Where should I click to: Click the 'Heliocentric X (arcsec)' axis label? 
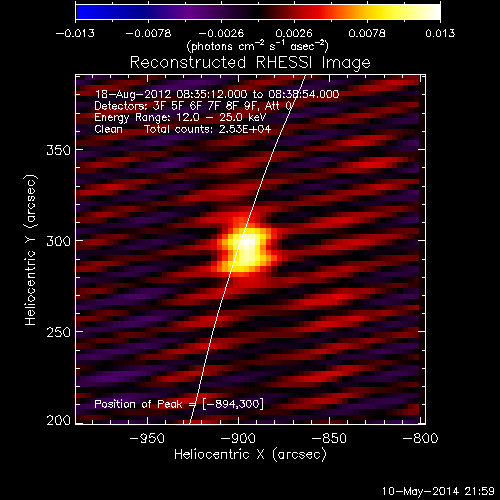(250, 454)
